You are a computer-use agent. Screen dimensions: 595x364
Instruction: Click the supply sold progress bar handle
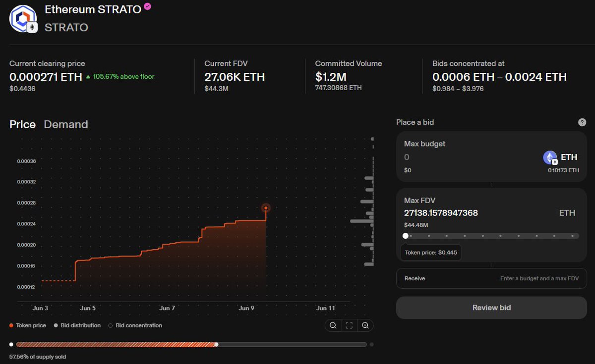pyautogui.click(x=216, y=344)
